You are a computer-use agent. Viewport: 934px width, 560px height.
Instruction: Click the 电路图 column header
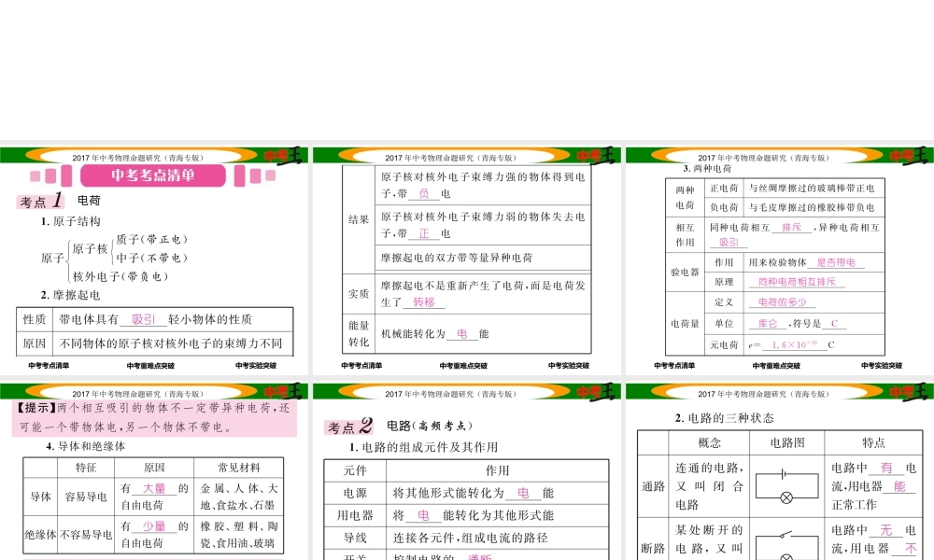[x=786, y=442]
